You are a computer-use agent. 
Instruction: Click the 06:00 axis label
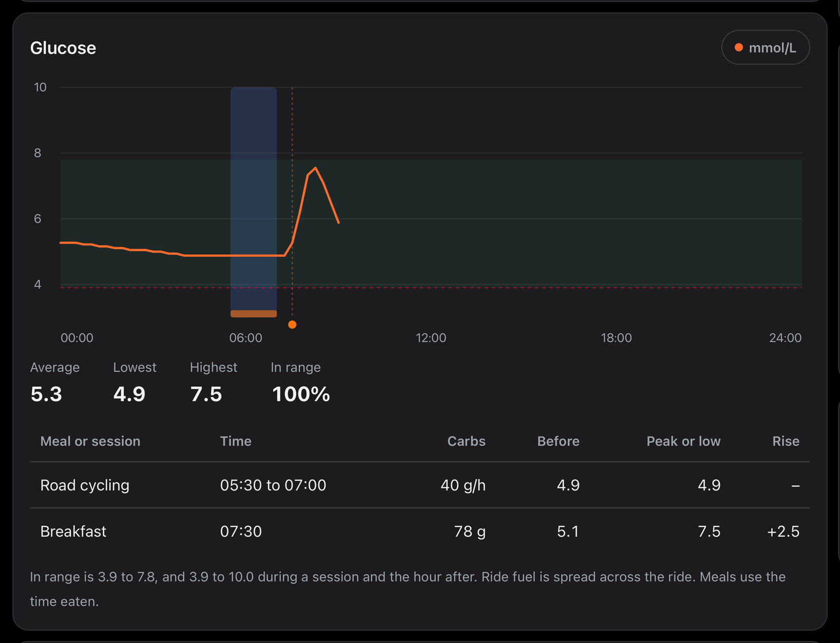[245, 338]
